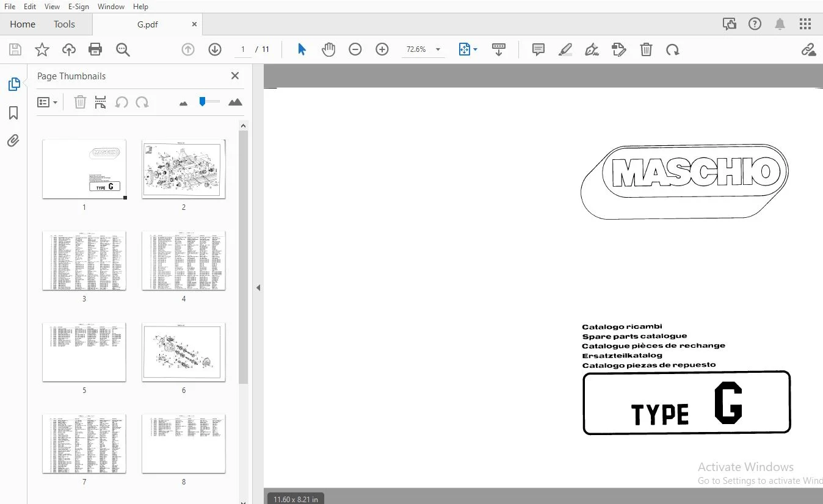Collapse the left navigation pane arrow
Image resolution: width=823 pixels, height=504 pixels.
(x=258, y=287)
